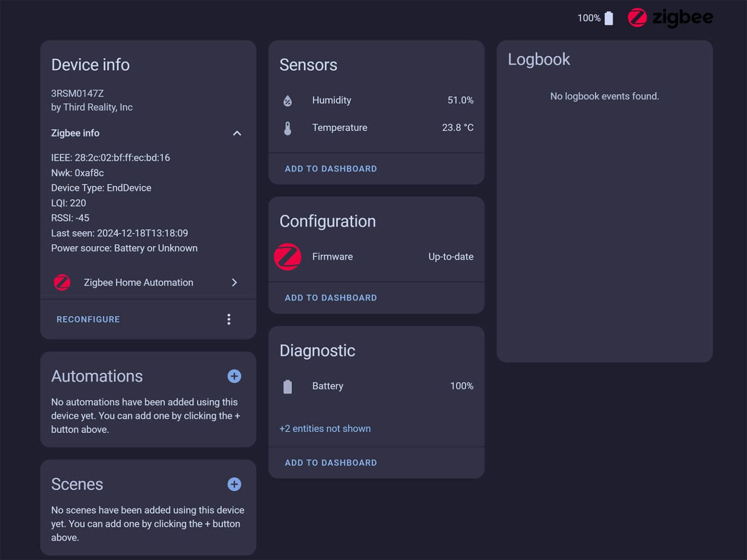Click the Zigbee logo in top corner
Image resolution: width=747 pixels, height=560 pixels.
[x=670, y=18]
